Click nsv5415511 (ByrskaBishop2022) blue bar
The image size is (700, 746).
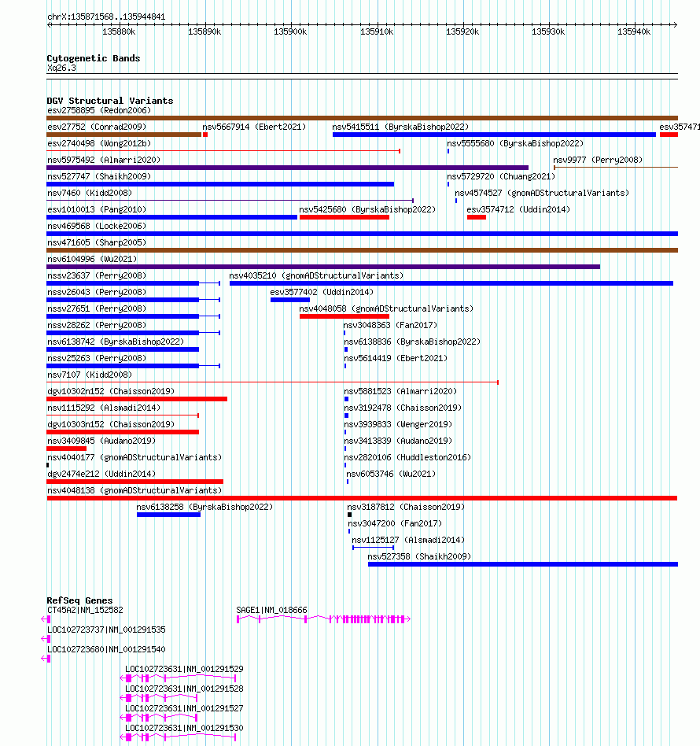tap(494, 135)
